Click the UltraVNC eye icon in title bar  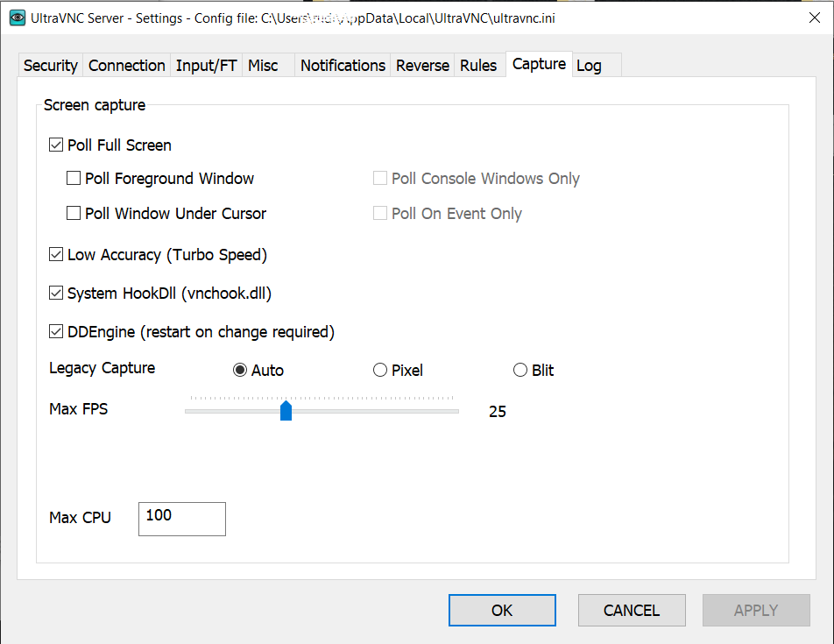[x=17, y=18]
